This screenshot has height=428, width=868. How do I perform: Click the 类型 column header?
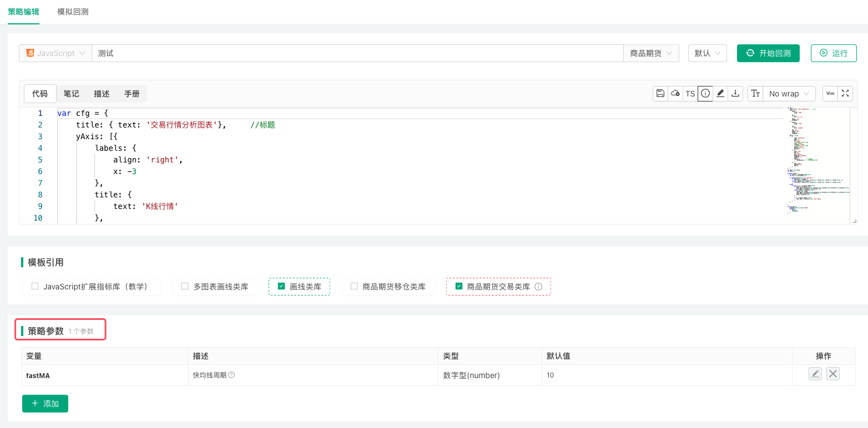coord(490,356)
